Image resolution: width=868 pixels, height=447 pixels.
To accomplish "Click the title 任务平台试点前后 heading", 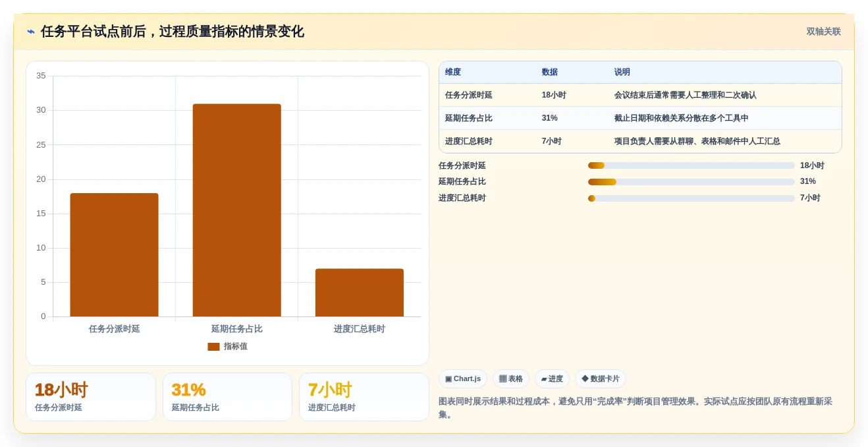I will (173, 32).
